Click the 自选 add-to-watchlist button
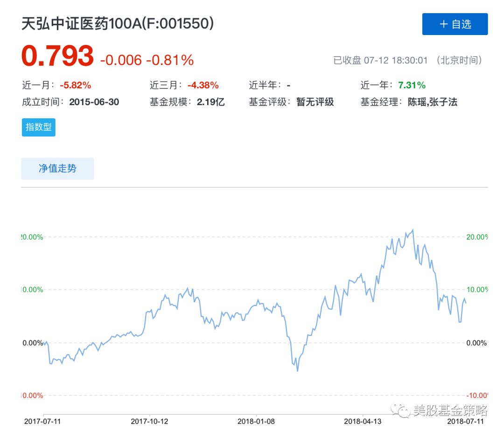 [455, 24]
